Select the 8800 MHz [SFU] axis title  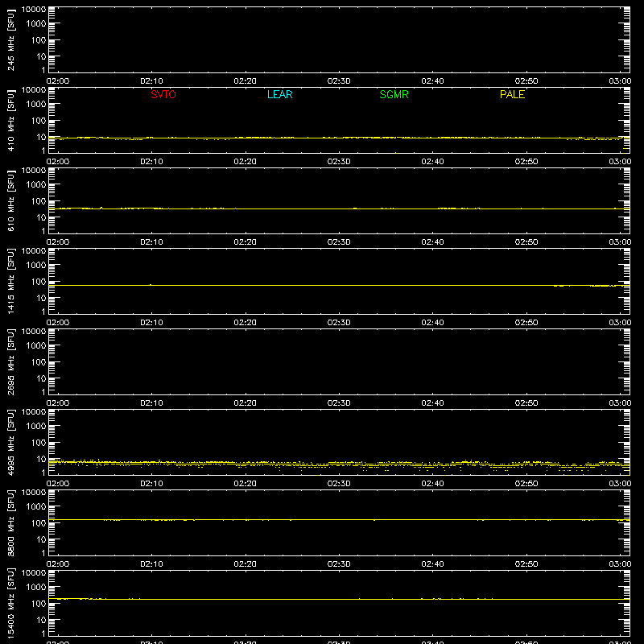click(10, 522)
